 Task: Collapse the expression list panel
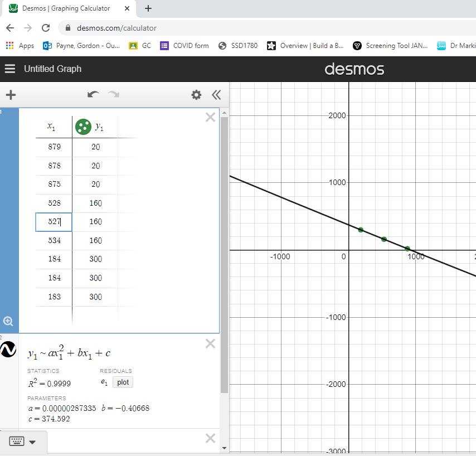pyautogui.click(x=216, y=95)
